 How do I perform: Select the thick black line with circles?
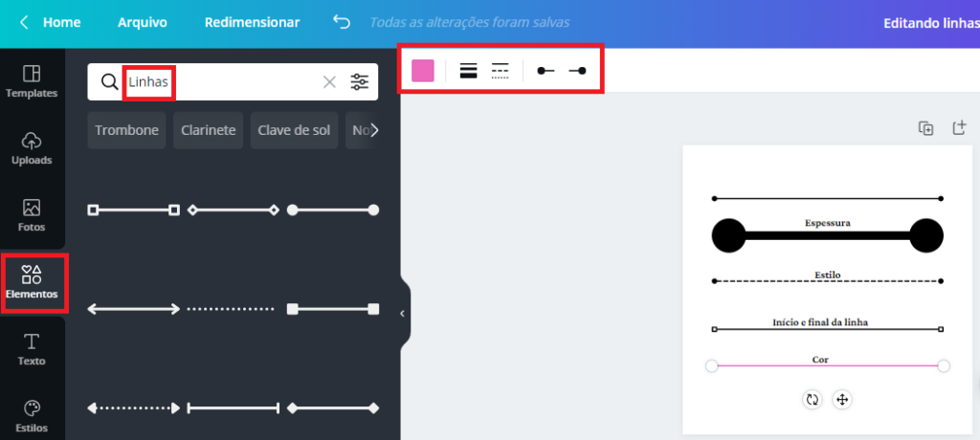tap(828, 236)
